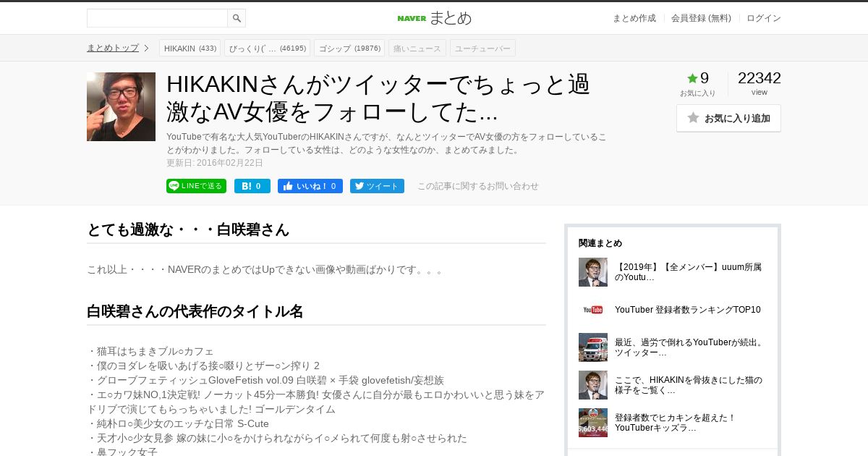Click heading とても過激な・・・白咲碧さん

(188, 229)
